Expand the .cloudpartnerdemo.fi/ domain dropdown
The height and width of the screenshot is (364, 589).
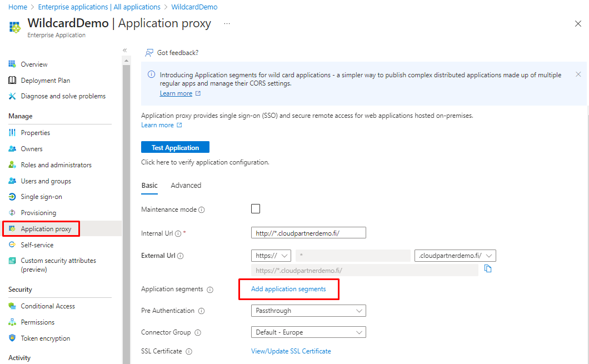coord(455,256)
